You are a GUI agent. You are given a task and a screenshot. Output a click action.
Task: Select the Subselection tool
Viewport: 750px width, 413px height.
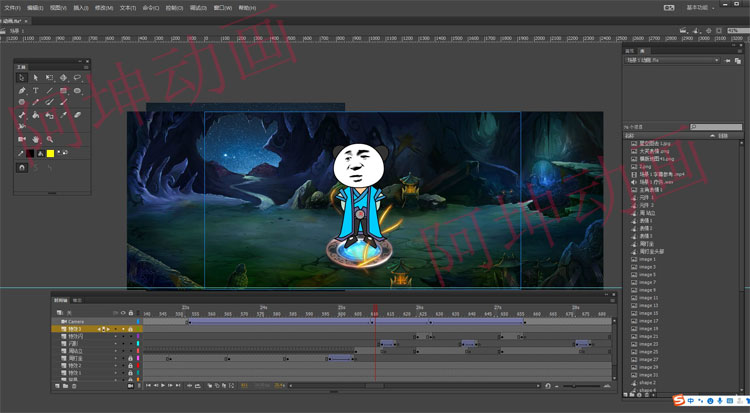(35, 78)
